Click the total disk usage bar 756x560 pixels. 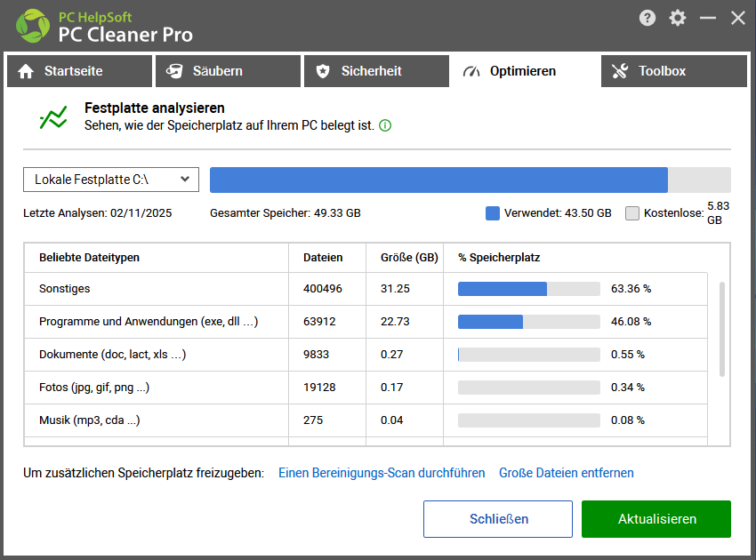(470, 180)
